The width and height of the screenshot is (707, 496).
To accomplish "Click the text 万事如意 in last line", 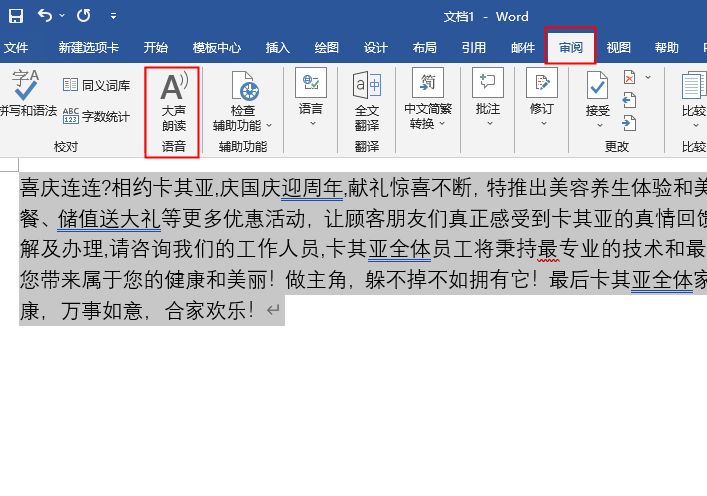I will coord(102,311).
